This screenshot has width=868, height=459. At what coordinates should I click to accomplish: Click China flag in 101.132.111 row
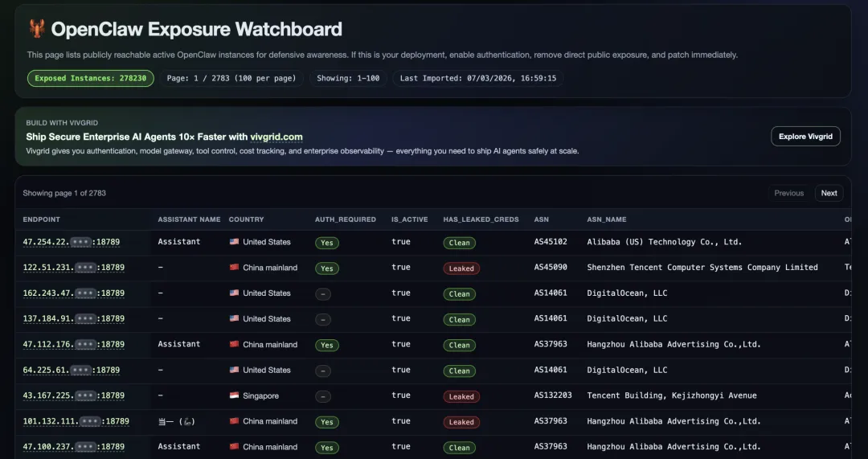[234, 421]
